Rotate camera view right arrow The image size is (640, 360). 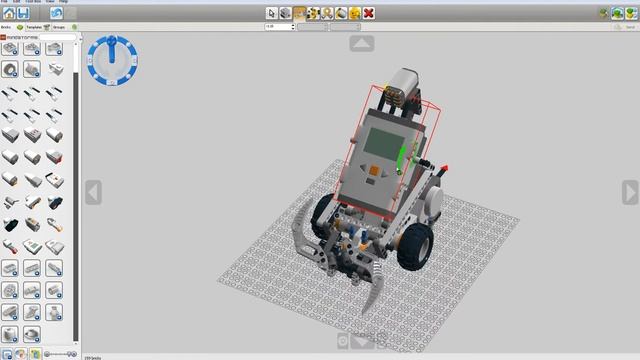pyautogui.click(x=630, y=192)
